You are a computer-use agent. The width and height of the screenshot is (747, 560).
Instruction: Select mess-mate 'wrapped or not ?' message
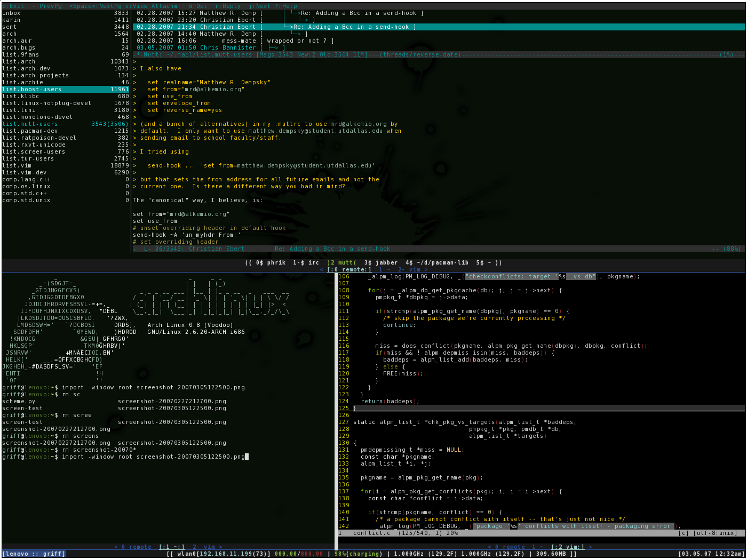(x=439, y=41)
